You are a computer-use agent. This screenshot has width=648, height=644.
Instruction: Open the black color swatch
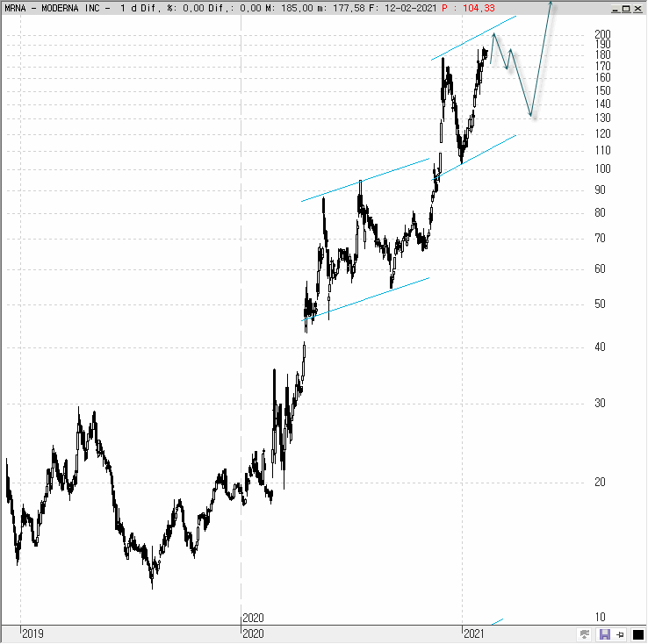point(638,634)
